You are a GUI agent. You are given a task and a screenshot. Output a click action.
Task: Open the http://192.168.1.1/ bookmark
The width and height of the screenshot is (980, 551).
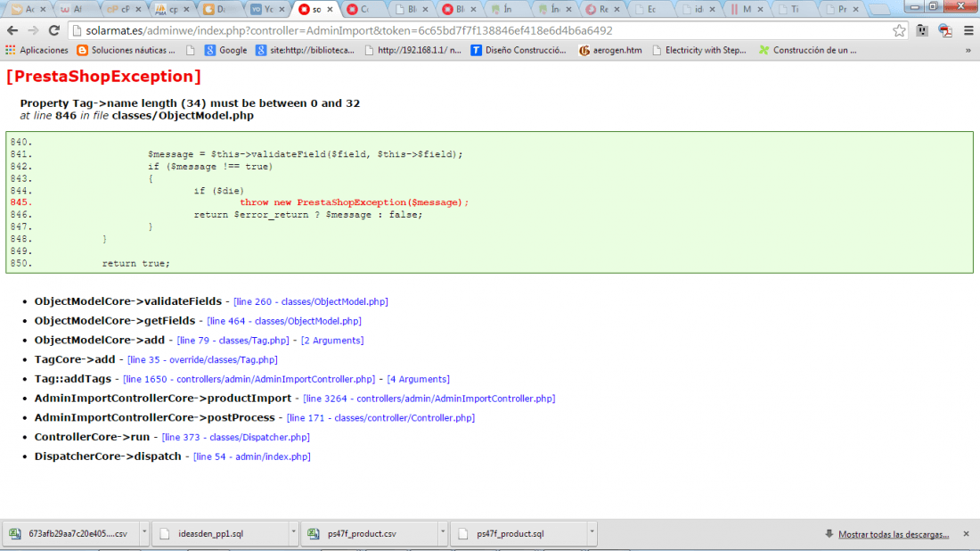(x=412, y=50)
